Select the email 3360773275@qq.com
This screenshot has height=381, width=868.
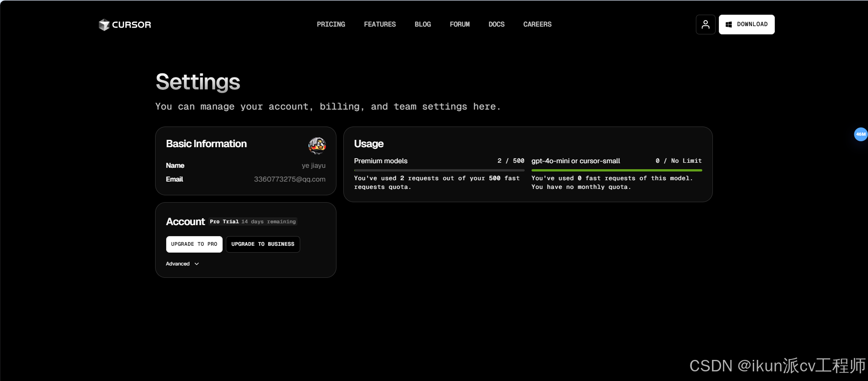coord(290,179)
